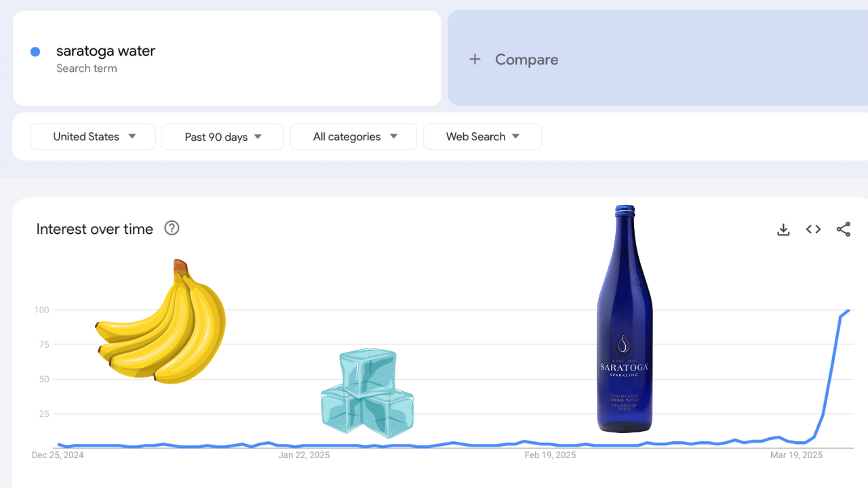The height and width of the screenshot is (488, 868).
Task: Click the Interest over time heading
Action: (95, 229)
